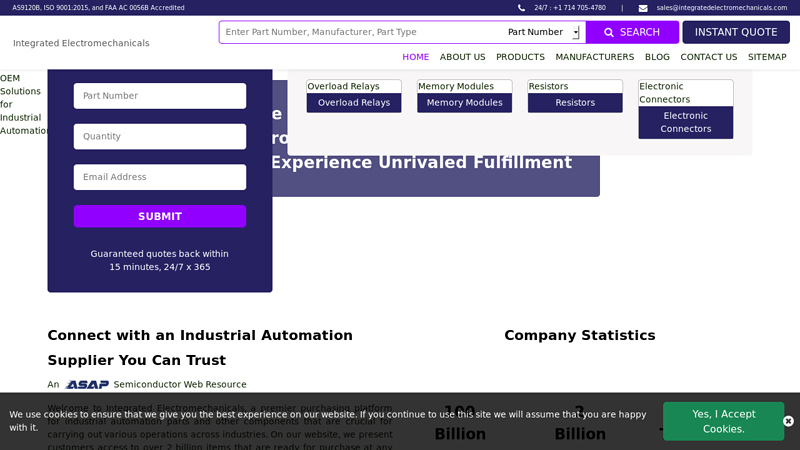Click the INSTANT QUOTE button

click(736, 32)
